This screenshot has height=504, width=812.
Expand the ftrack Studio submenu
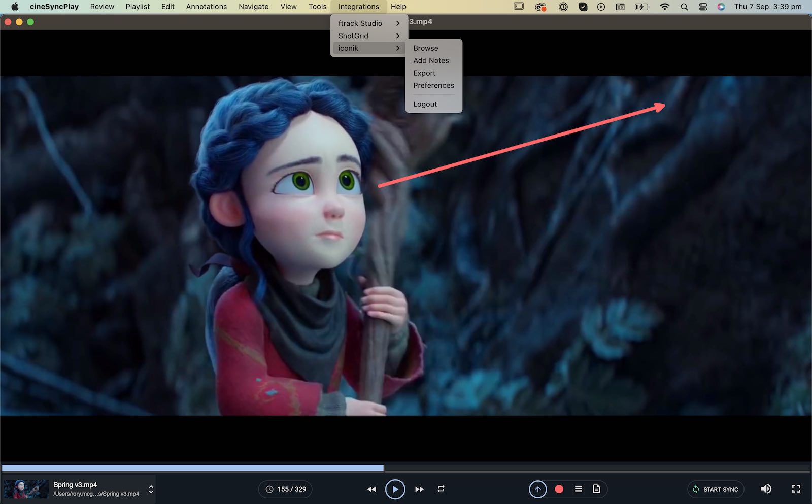[x=369, y=23]
